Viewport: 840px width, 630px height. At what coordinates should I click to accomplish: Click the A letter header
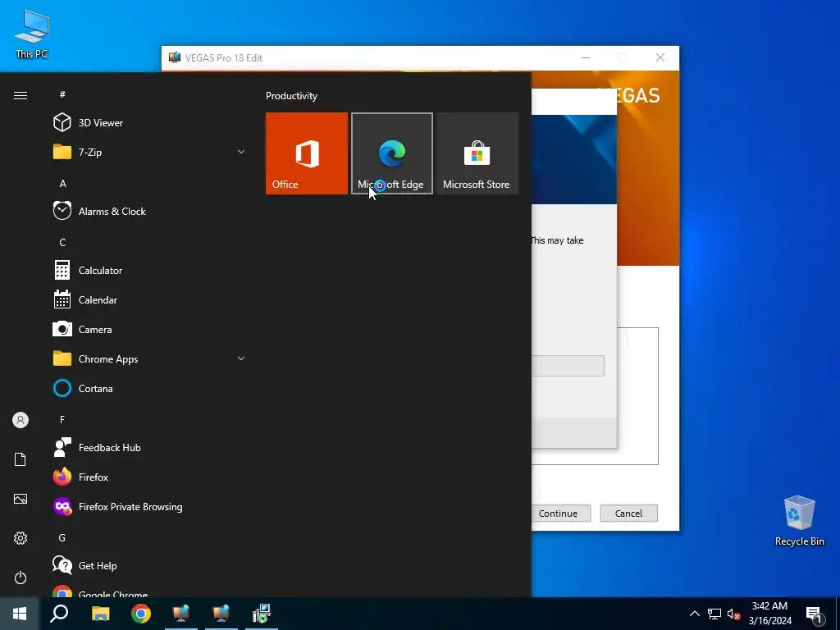click(x=62, y=183)
